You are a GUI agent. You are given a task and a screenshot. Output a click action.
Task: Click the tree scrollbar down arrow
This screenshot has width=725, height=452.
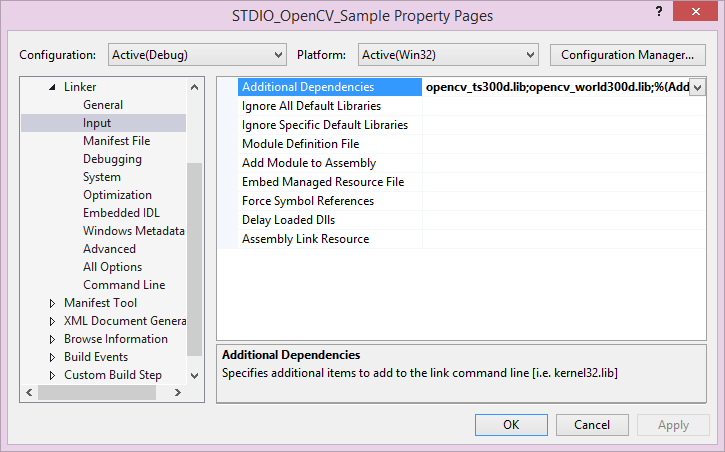tap(195, 376)
